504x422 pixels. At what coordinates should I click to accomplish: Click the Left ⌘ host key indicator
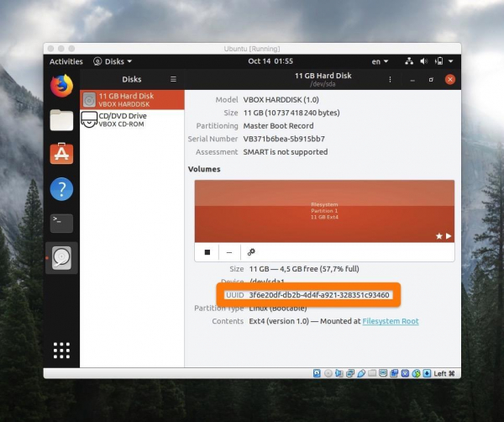(444, 373)
